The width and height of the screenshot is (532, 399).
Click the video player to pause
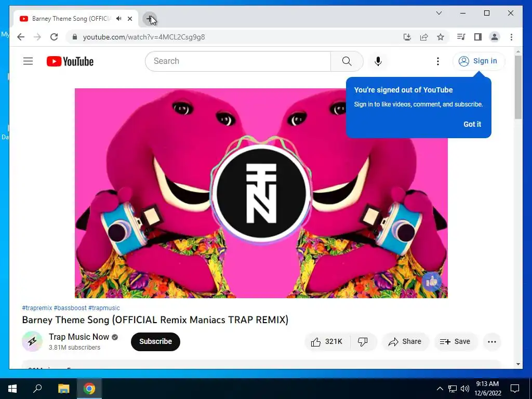click(x=261, y=193)
